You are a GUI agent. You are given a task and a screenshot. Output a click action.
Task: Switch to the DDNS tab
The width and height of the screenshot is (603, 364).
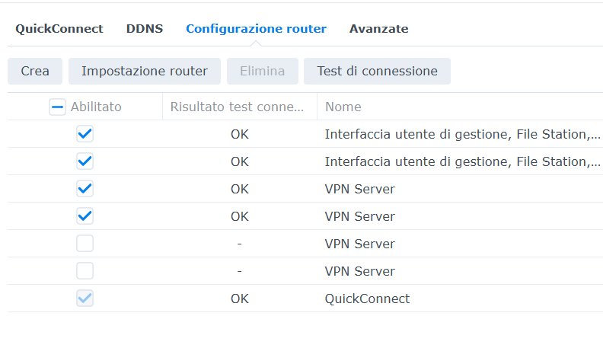[144, 29]
